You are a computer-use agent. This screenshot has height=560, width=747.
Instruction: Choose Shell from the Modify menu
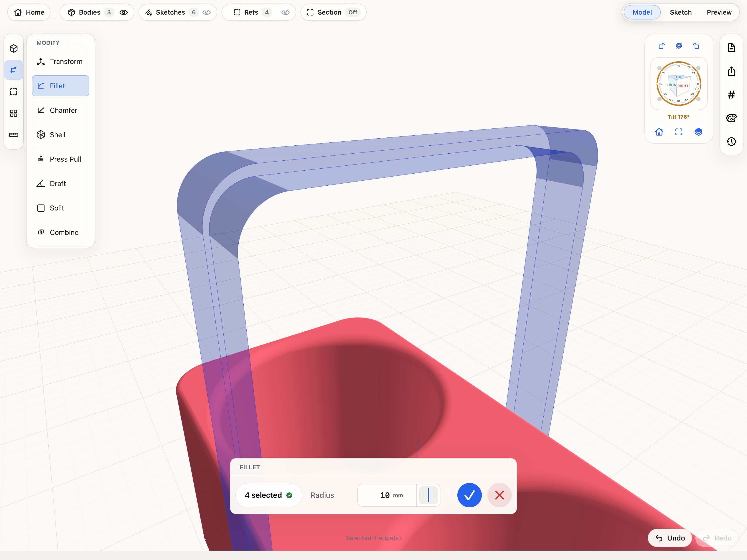(60, 135)
